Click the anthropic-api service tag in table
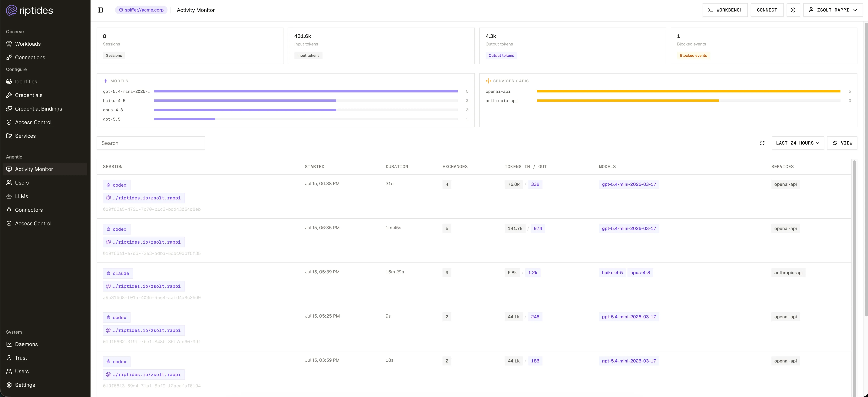868x397 pixels. [x=788, y=273]
